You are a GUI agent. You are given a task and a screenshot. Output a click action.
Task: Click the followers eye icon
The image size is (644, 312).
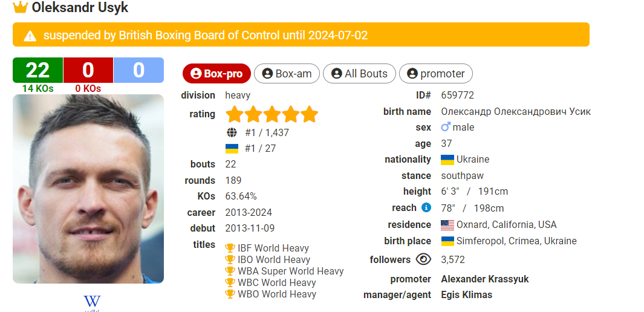[x=423, y=259]
